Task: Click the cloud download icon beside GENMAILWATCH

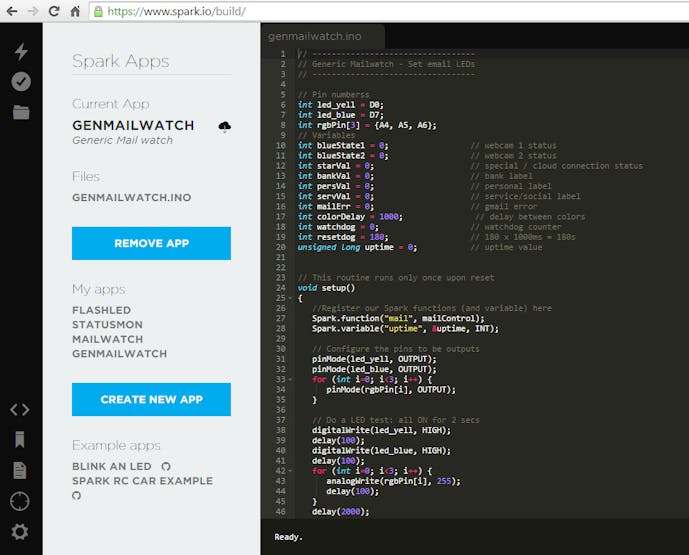Action: pyautogui.click(x=225, y=127)
